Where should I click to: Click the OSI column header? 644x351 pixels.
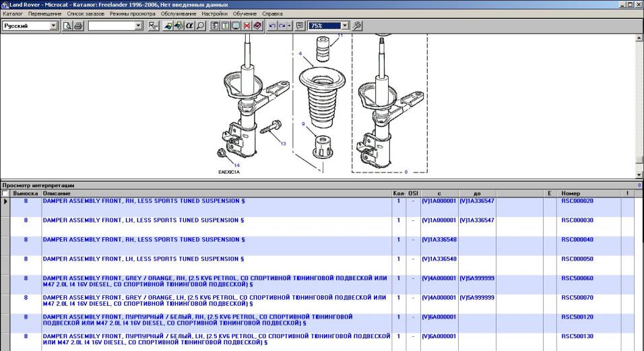tap(413, 193)
